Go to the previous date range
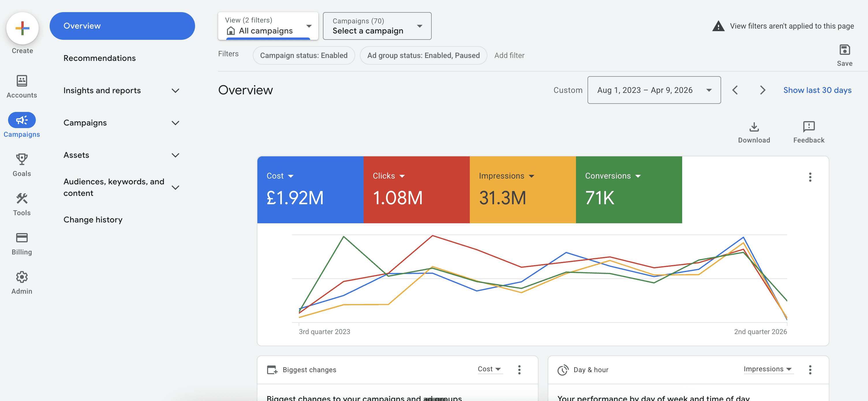The width and height of the screenshot is (868, 401). coord(735,90)
